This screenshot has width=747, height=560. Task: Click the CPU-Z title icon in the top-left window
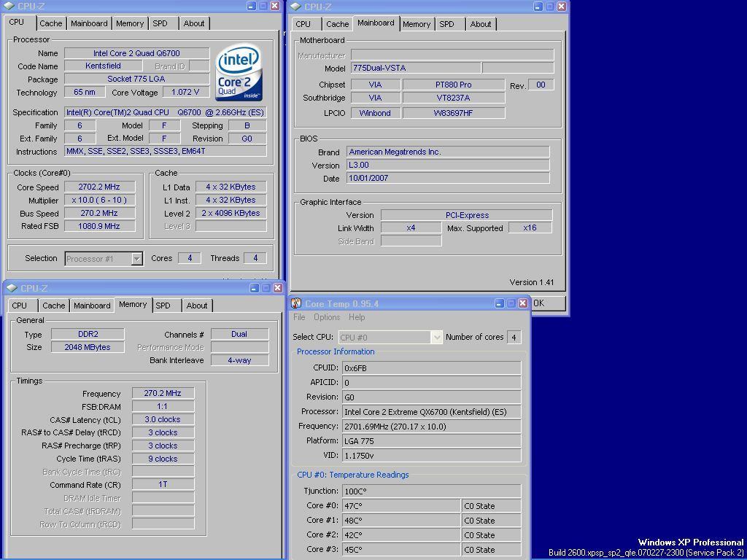point(9,6)
